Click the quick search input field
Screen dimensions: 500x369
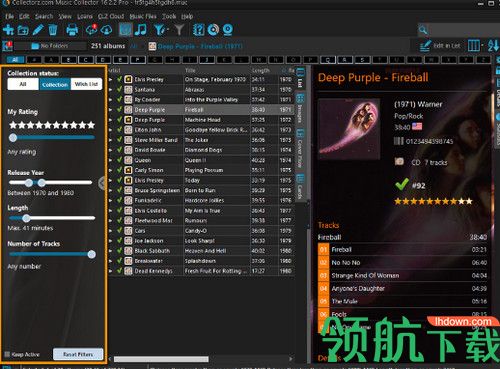coord(463,30)
